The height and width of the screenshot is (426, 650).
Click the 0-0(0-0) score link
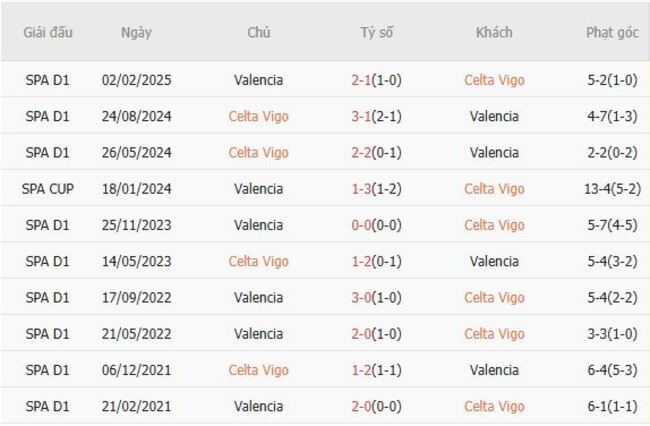[x=376, y=225]
